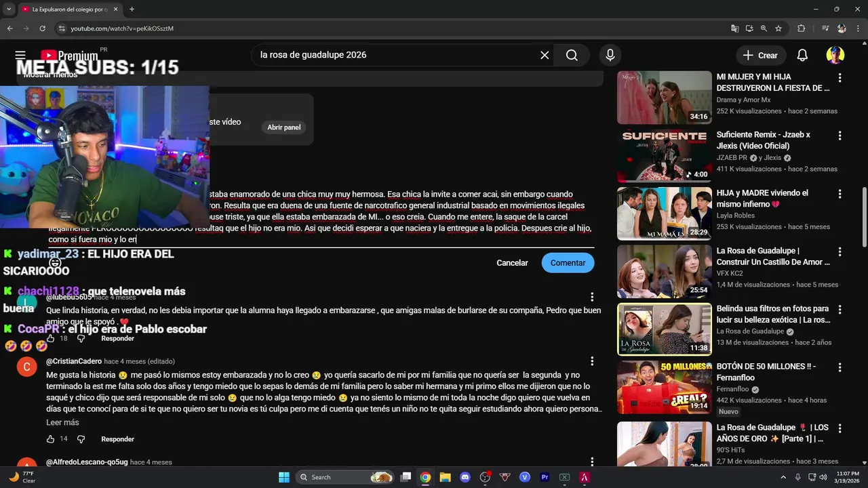Open the @AlfredoLescano-qo5ug channel link
This screenshot has height=488, width=868.
pos(87,462)
